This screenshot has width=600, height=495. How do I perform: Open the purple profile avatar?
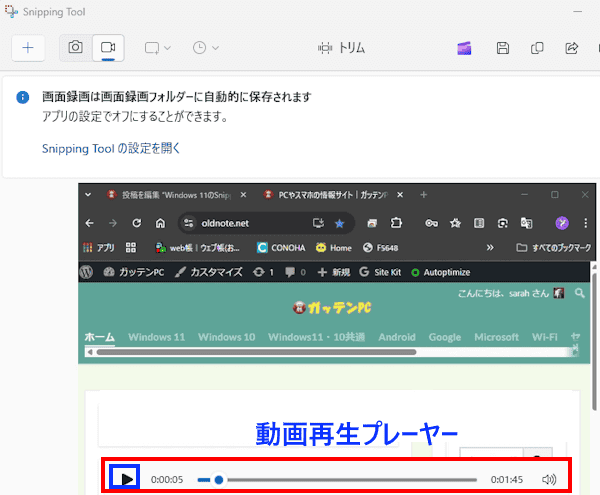tap(562, 223)
